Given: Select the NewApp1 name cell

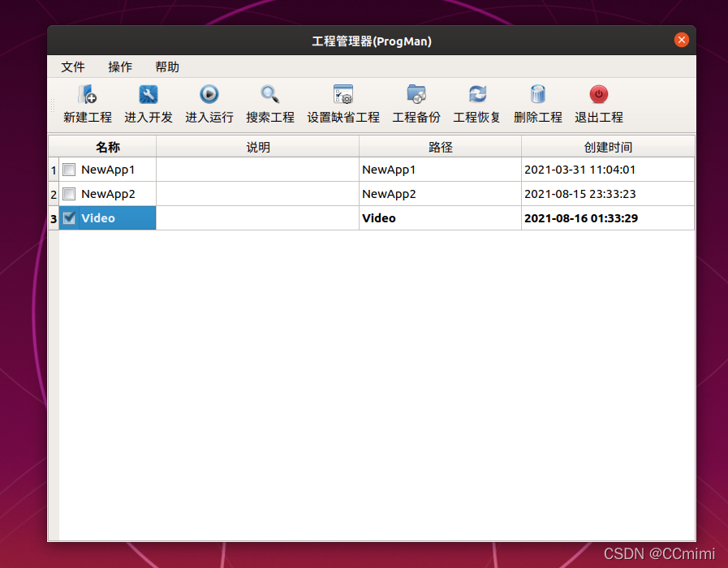Looking at the screenshot, I should [x=108, y=170].
